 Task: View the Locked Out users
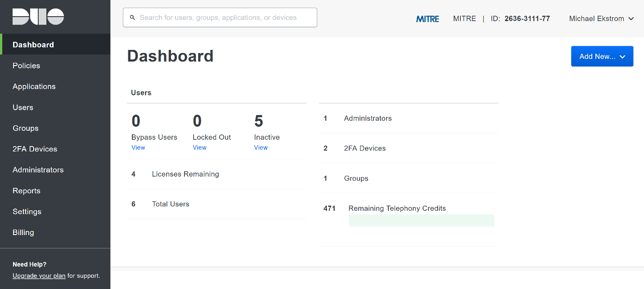[199, 147]
